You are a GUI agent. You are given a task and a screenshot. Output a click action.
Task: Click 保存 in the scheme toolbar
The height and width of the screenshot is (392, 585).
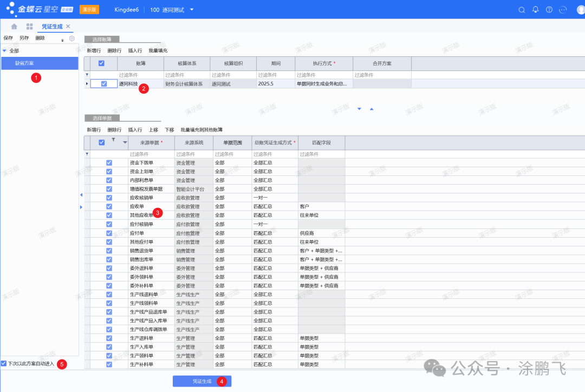[8, 38]
